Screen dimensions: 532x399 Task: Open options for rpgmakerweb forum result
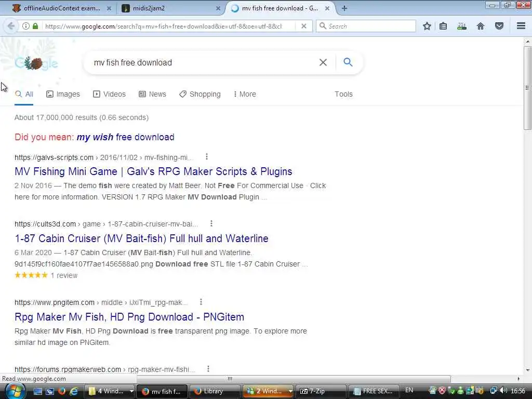[x=208, y=369]
